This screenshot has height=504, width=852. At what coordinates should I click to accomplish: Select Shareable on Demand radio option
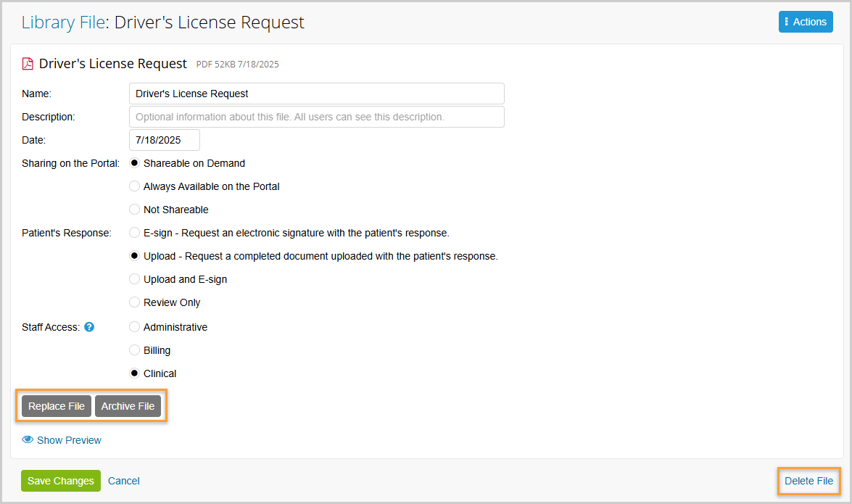point(134,163)
